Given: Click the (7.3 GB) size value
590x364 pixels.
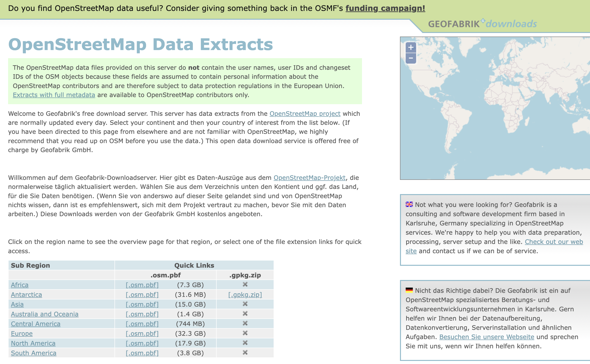Looking at the screenshot, I should (190, 285).
